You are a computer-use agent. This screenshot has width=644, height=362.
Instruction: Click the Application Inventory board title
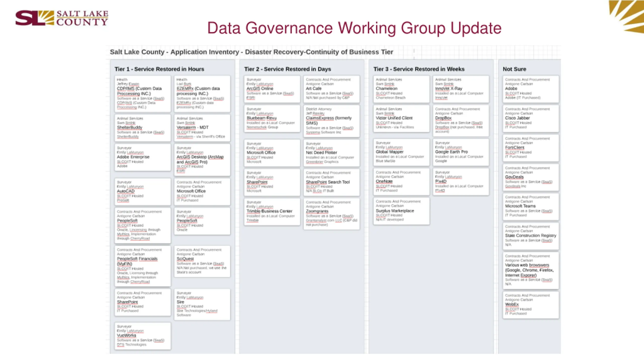(x=251, y=52)
